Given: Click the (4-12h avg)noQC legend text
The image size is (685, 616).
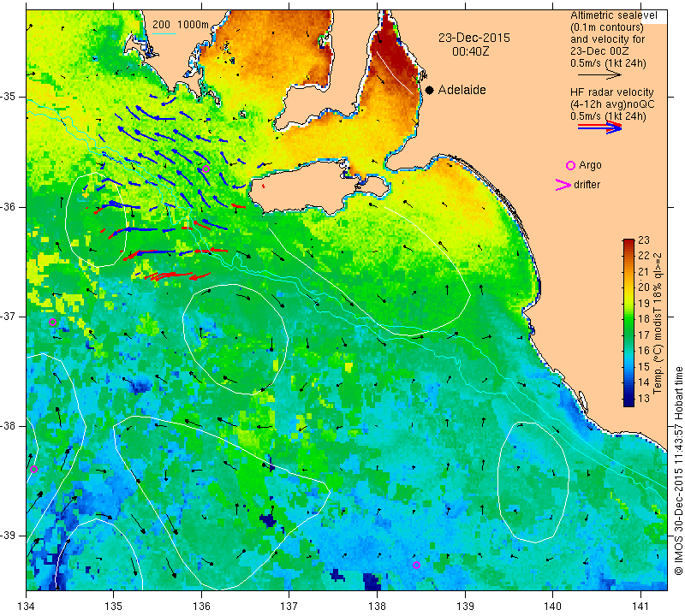Looking at the screenshot, I should click(612, 104).
